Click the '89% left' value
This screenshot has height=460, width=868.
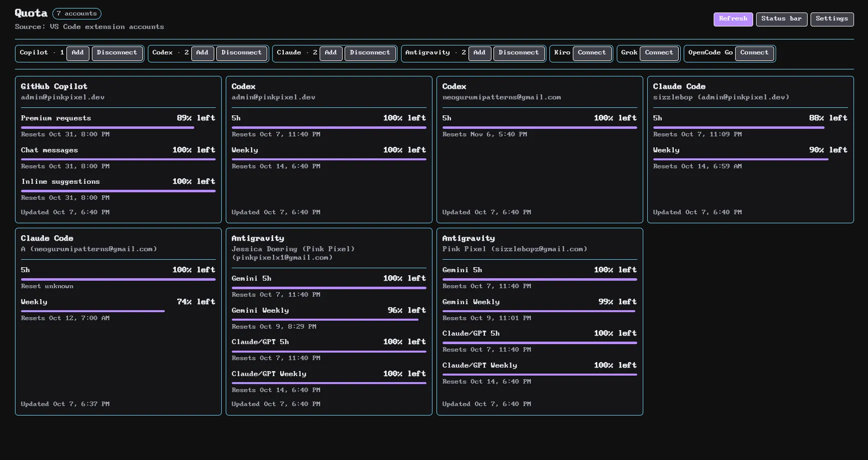click(196, 118)
